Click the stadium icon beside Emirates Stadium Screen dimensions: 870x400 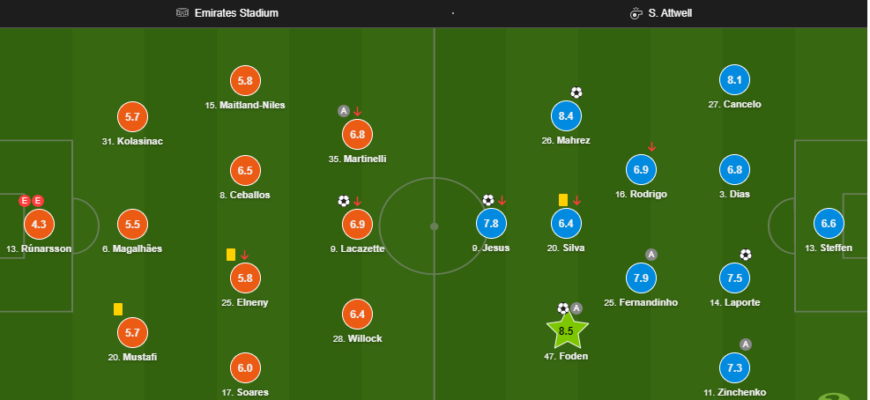pyautogui.click(x=181, y=13)
